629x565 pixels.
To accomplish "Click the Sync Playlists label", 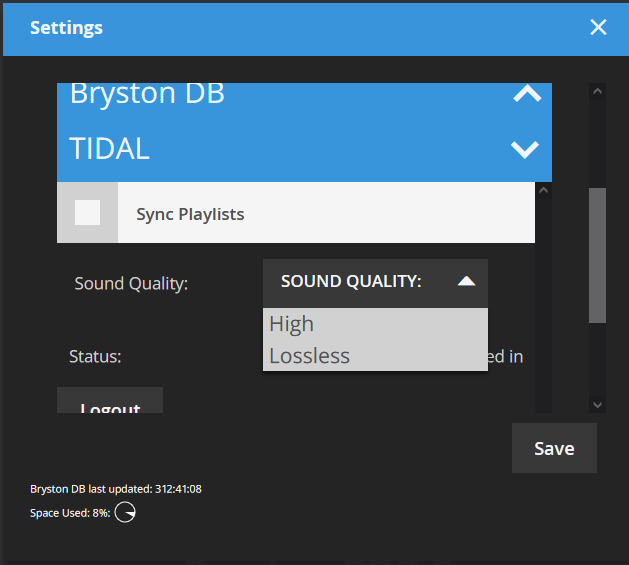I will (190, 214).
